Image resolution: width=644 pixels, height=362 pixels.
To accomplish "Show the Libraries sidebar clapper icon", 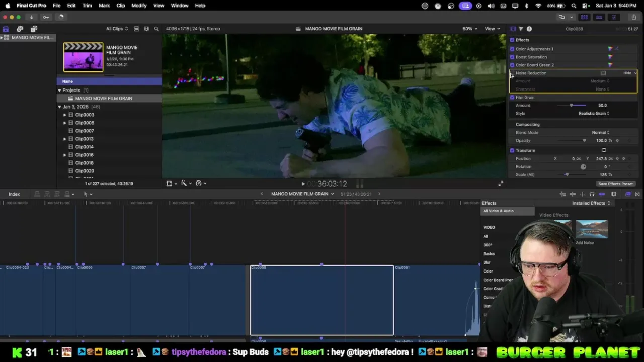I will [x=6, y=29].
